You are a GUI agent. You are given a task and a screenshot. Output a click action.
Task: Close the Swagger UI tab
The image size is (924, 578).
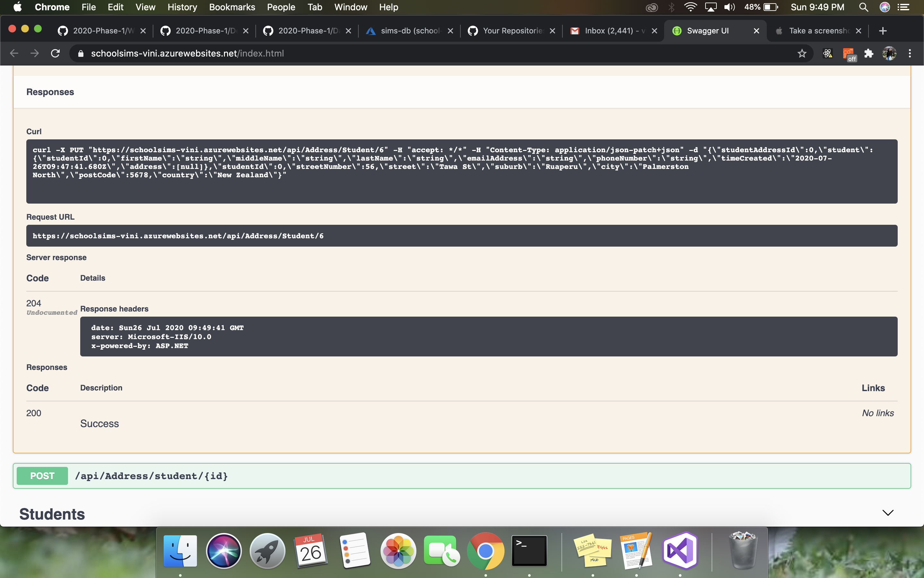tap(757, 31)
